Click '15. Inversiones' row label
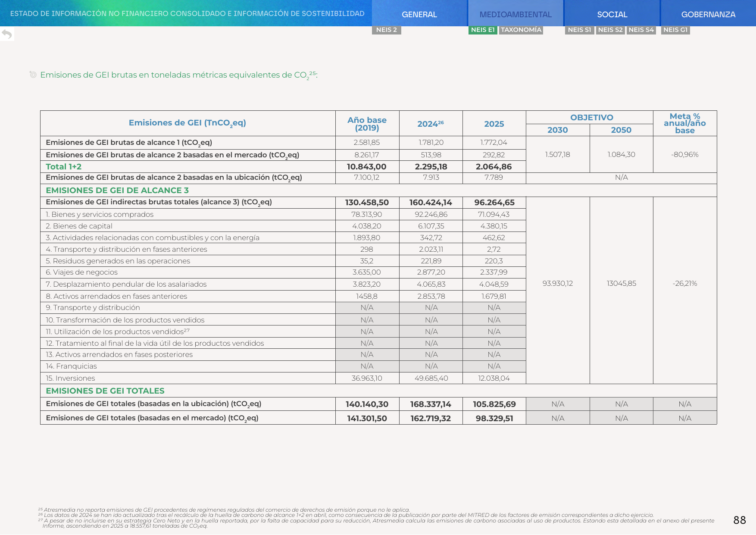The image size is (756, 535). coord(70,378)
